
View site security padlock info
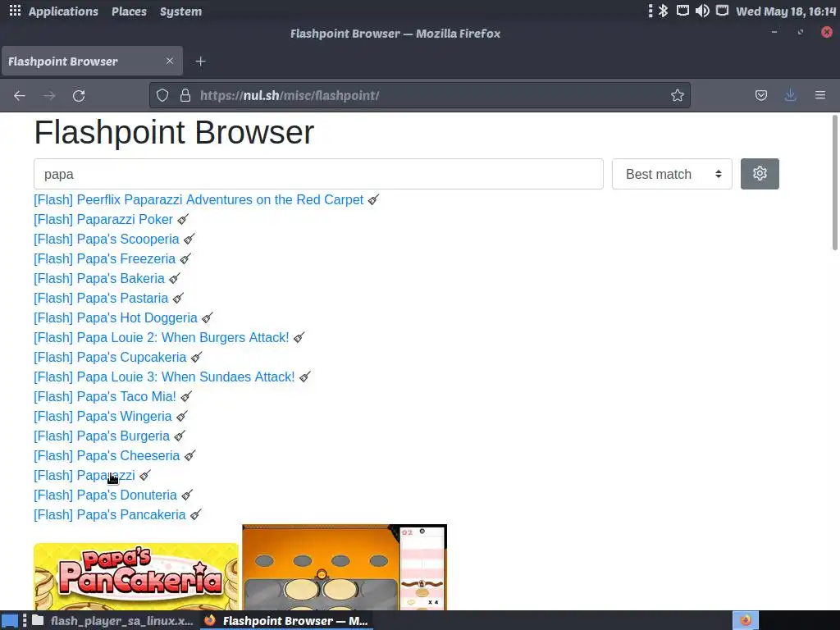185,95
